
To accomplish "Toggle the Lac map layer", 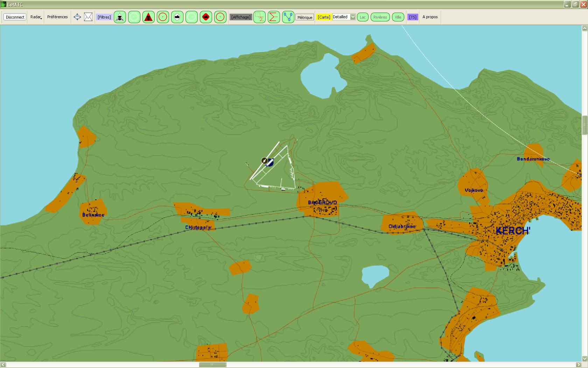I will tap(363, 17).
